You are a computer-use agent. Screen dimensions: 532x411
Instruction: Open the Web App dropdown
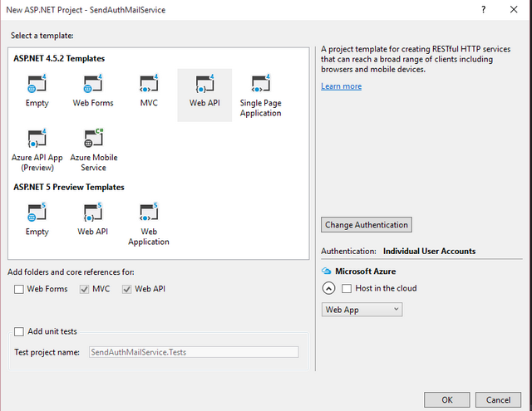362,310
